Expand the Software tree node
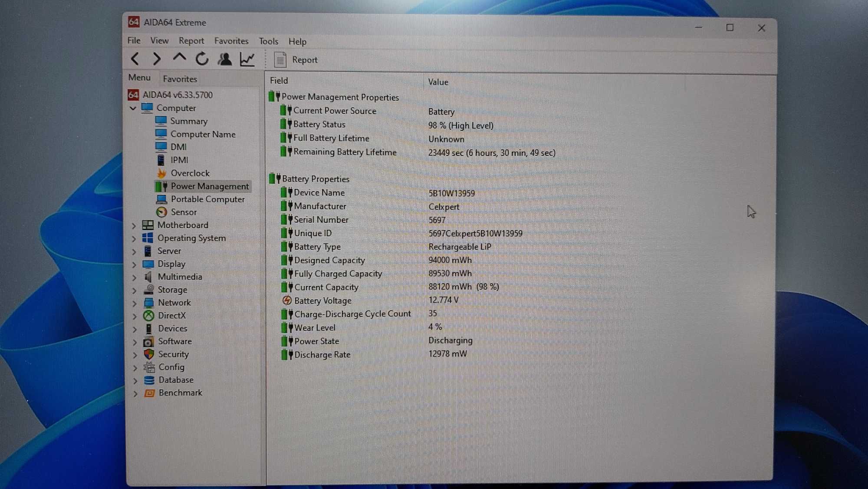This screenshot has height=489, width=868. [135, 342]
